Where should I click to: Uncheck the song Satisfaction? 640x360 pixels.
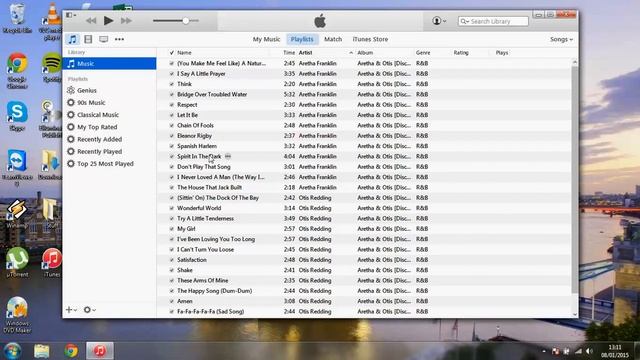pyautogui.click(x=171, y=260)
